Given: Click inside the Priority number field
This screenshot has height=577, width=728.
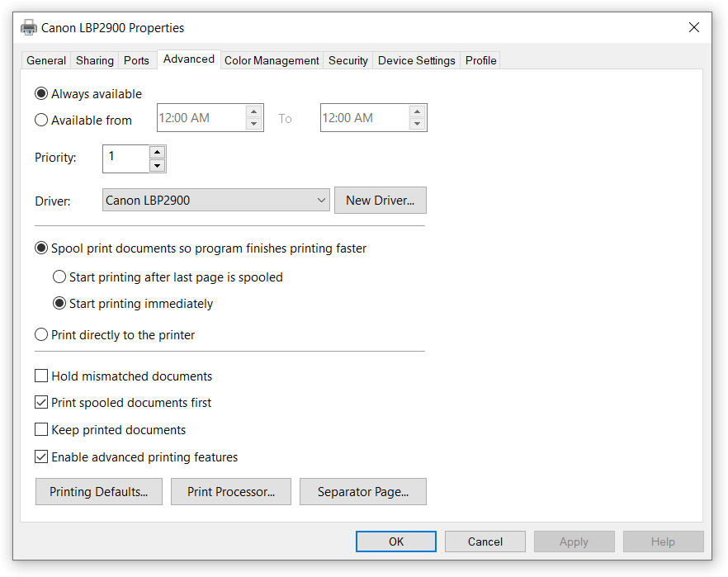Looking at the screenshot, I should (x=125, y=158).
